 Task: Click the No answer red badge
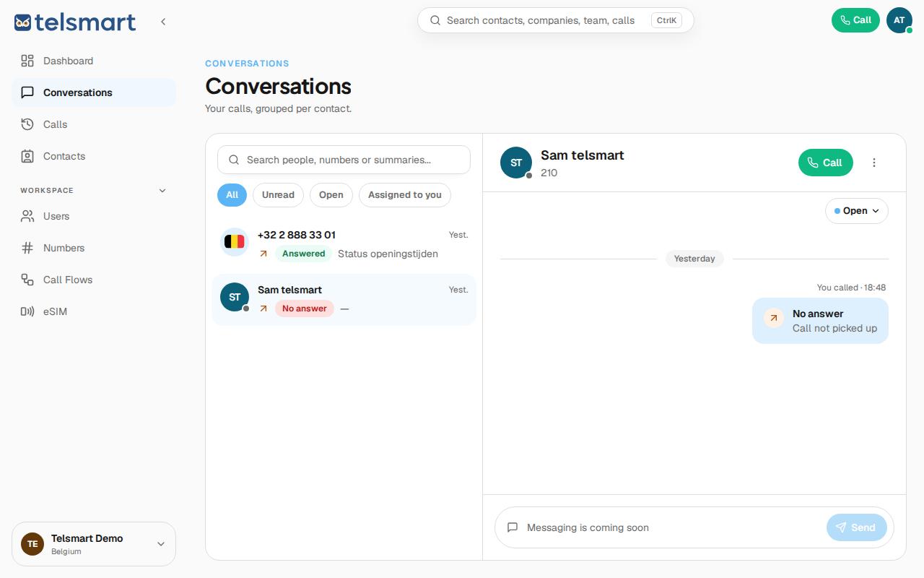pyautogui.click(x=305, y=309)
